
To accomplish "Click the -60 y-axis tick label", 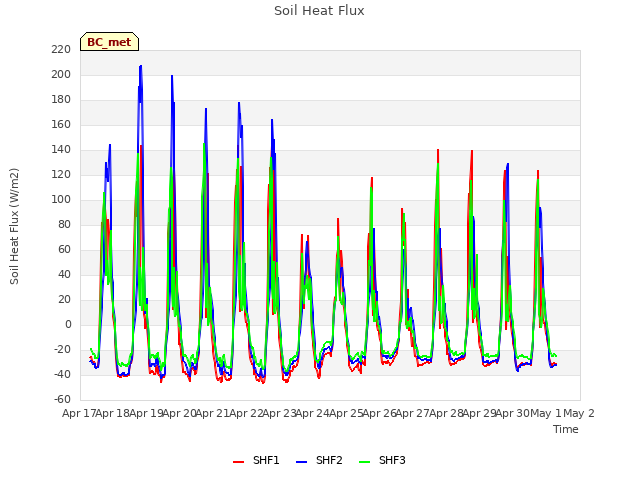I will click(62, 399).
